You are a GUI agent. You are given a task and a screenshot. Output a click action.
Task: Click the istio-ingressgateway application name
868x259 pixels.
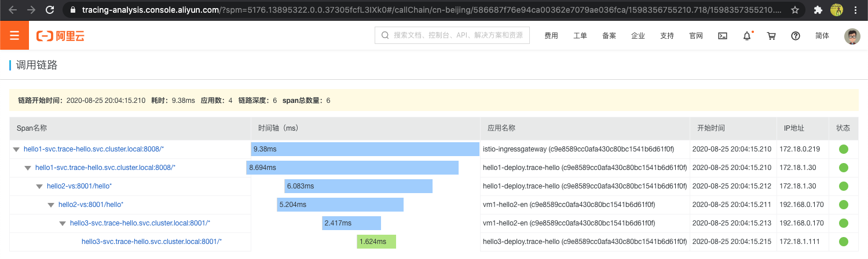[578, 149]
